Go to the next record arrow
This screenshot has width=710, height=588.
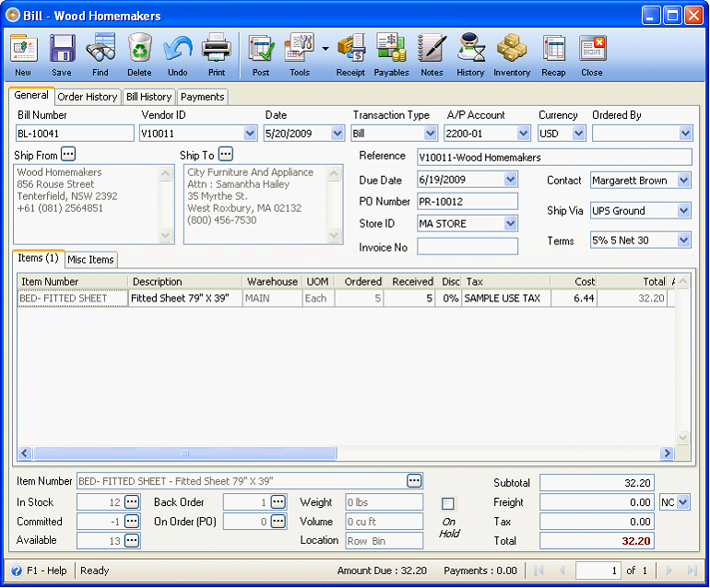click(669, 570)
